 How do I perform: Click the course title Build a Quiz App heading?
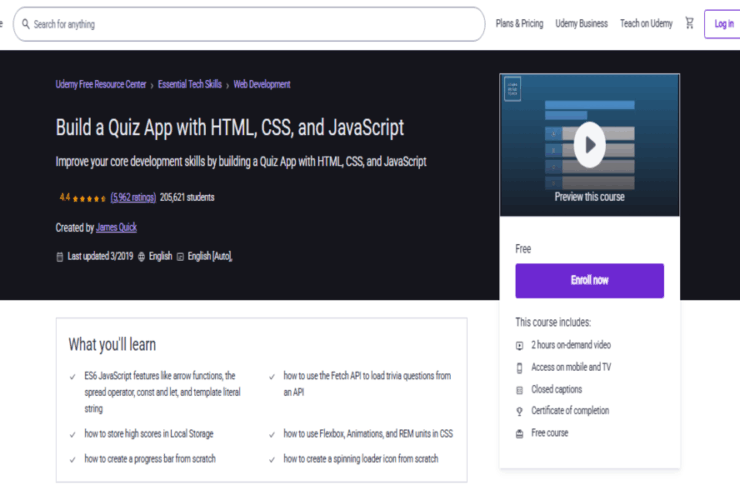pos(230,127)
